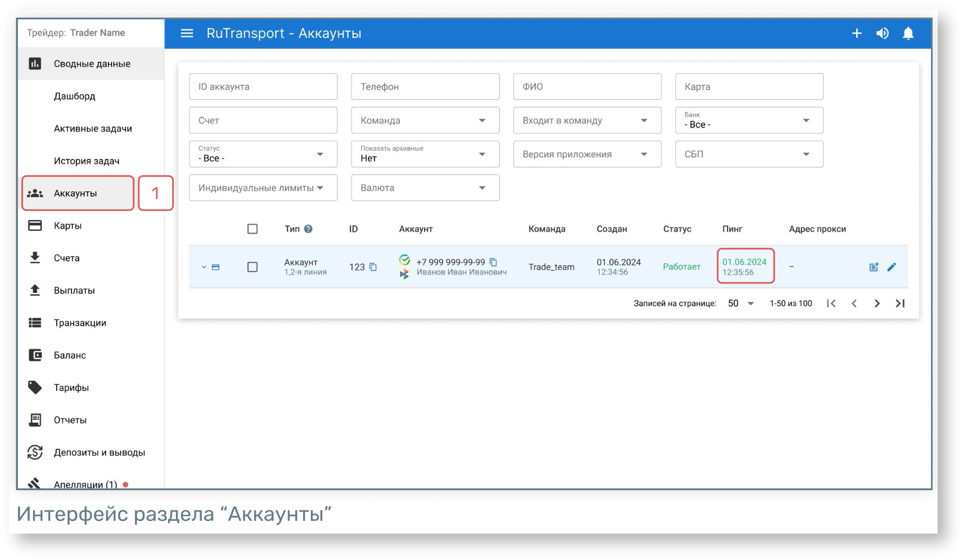Toggle sound via the speaker icon

(882, 34)
